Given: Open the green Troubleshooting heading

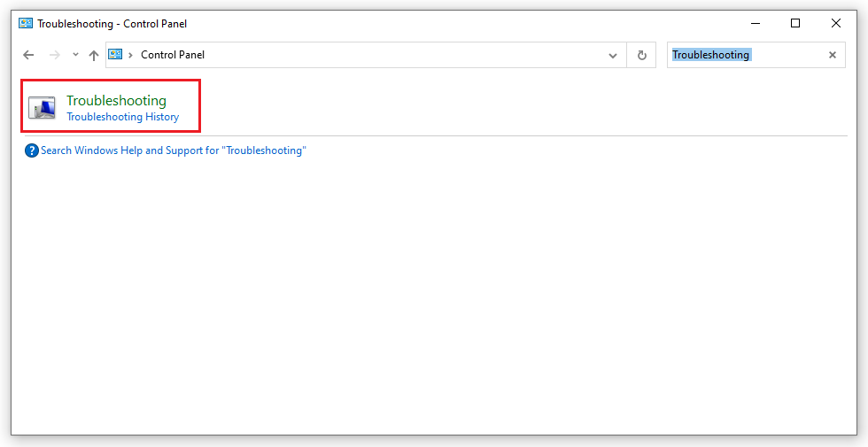Looking at the screenshot, I should point(116,101).
